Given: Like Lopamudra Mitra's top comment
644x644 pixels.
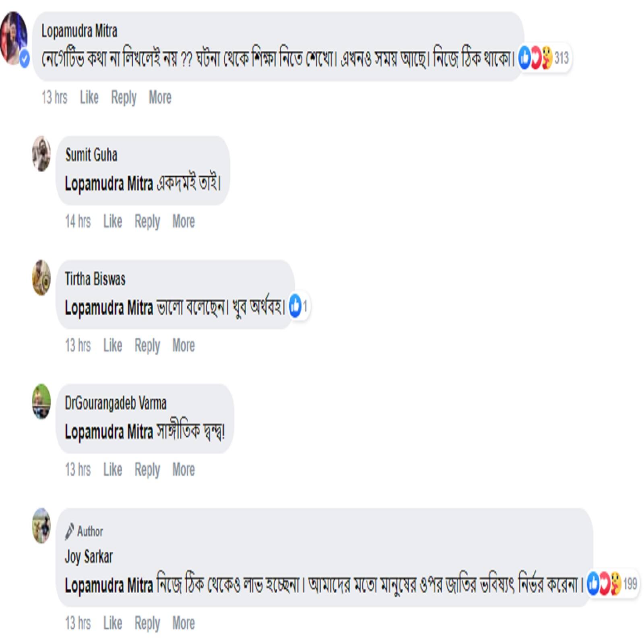Looking at the screenshot, I should (x=89, y=97).
